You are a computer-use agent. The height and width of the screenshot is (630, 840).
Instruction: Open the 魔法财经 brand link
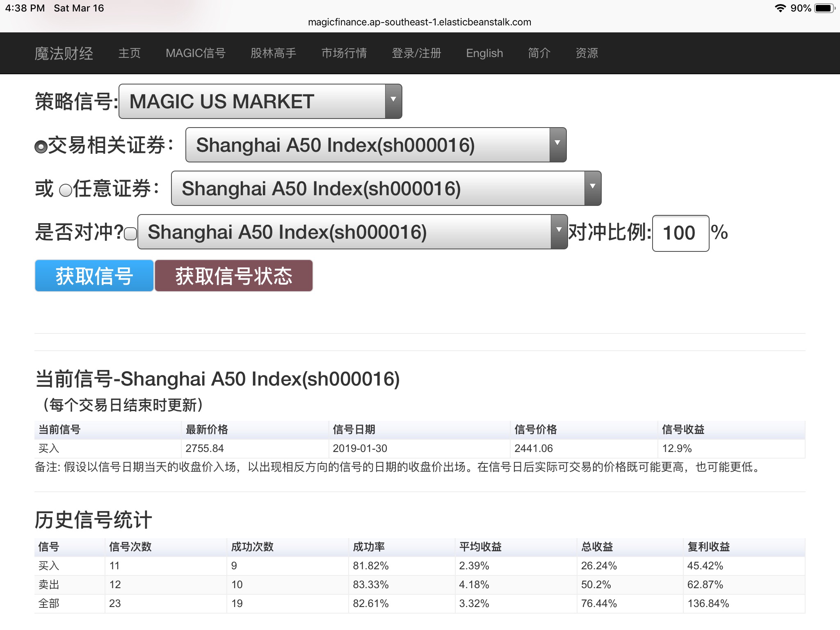coord(64,53)
